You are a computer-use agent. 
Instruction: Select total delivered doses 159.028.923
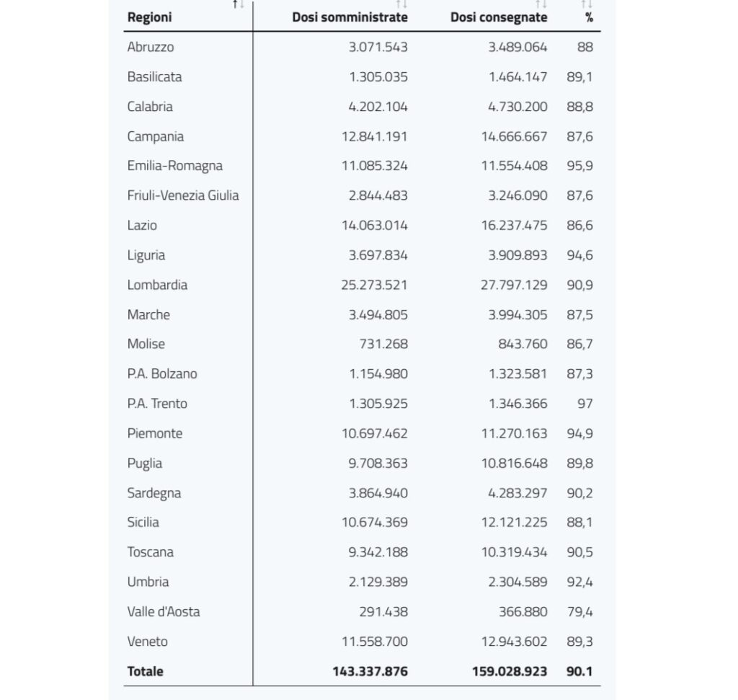pyautogui.click(x=510, y=671)
